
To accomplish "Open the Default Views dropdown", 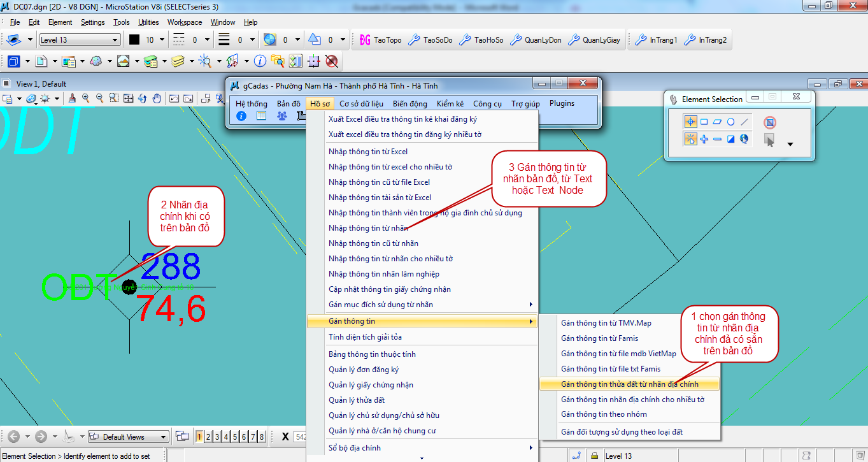I will coord(128,437).
